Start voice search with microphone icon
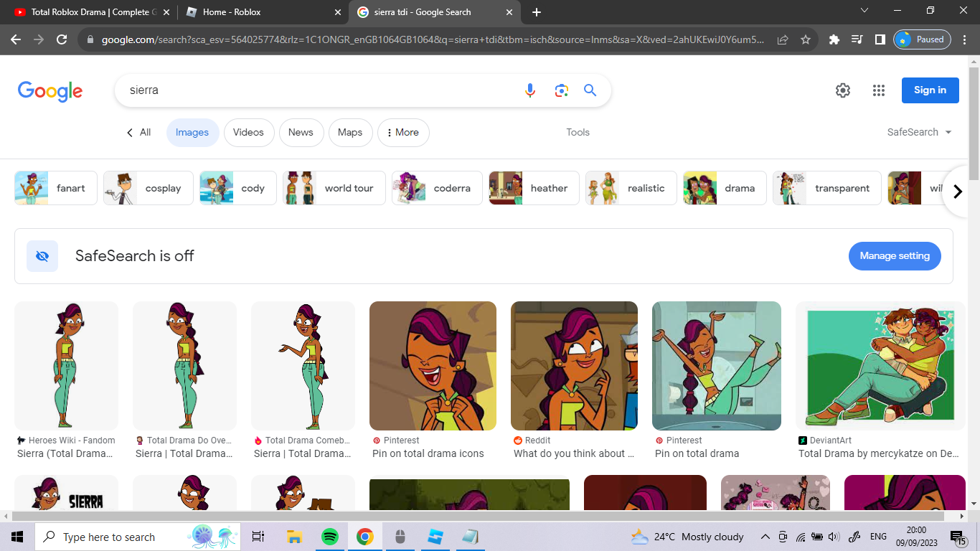This screenshot has width=980, height=551. pos(530,90)
